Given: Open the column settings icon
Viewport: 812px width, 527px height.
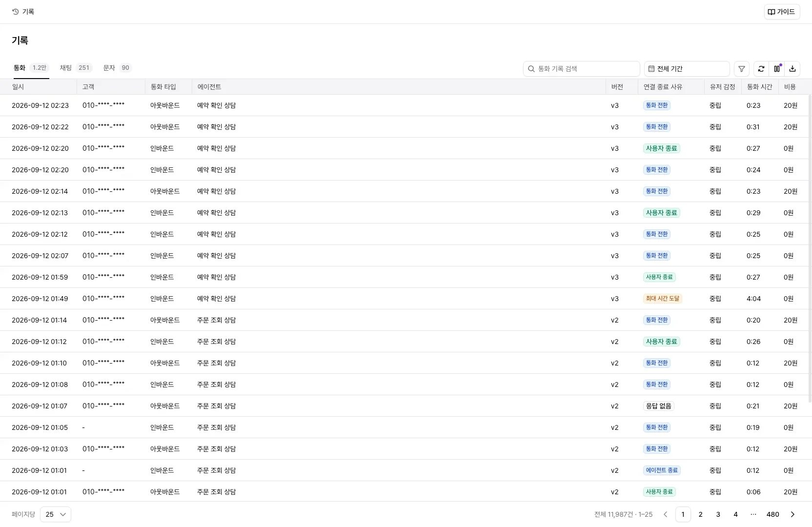Looking at the screenshot, I should coord(777,69).
